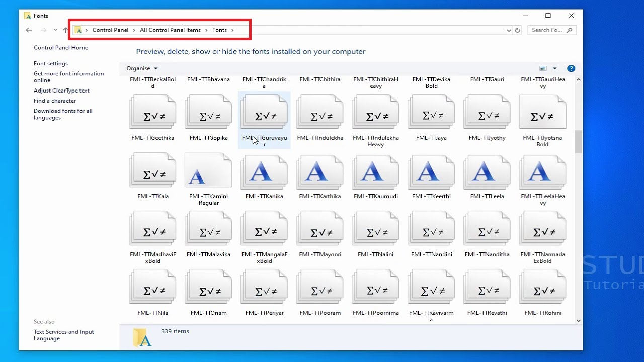Open Adjust ClearType text link
The image size is (644, 362).
coord(61,90)
